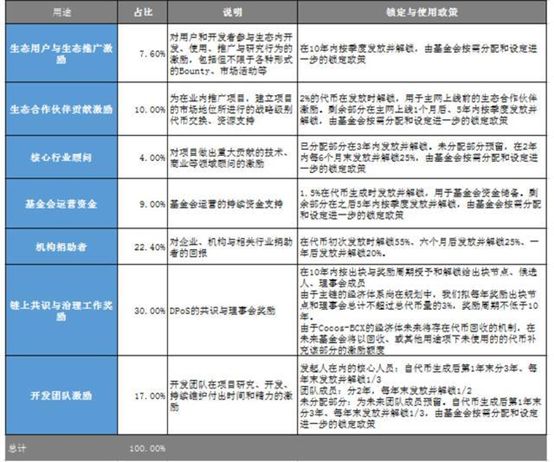Click policy text starting 1.5%在代币生成时

[x=422, y=203]
